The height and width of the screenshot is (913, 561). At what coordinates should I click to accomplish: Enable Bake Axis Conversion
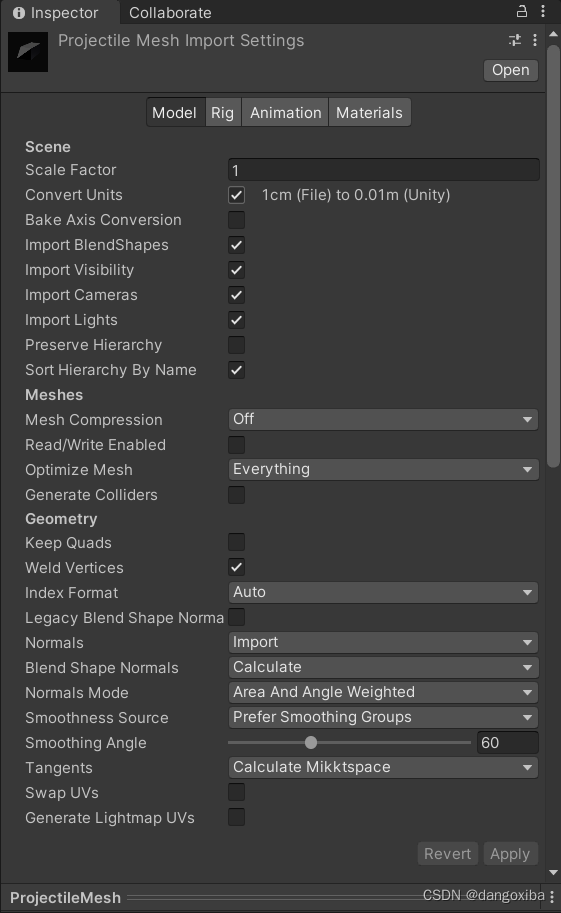tap(237, 220)
